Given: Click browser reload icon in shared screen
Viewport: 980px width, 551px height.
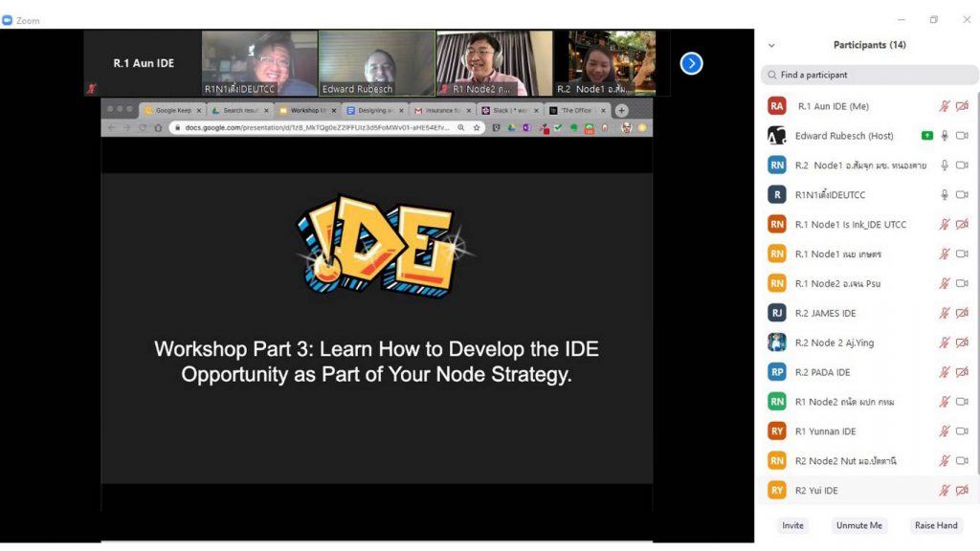Looking at the screenshot, I should point(143,127).
